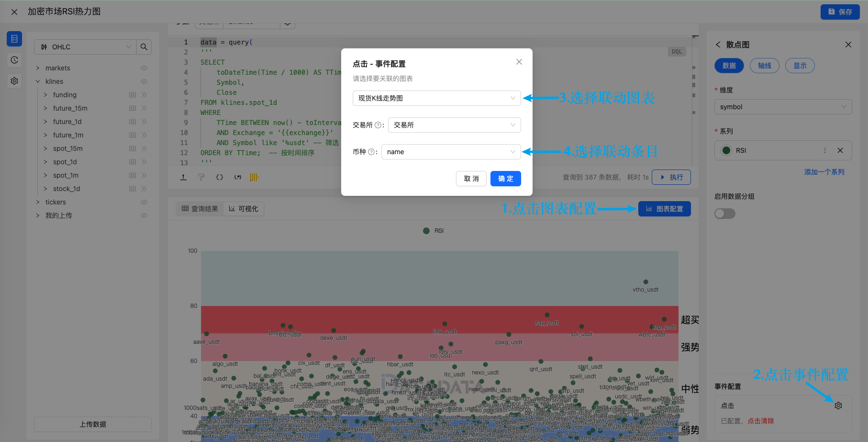
Task: Click the format paint-roller icon below editor
Action: 201,177
